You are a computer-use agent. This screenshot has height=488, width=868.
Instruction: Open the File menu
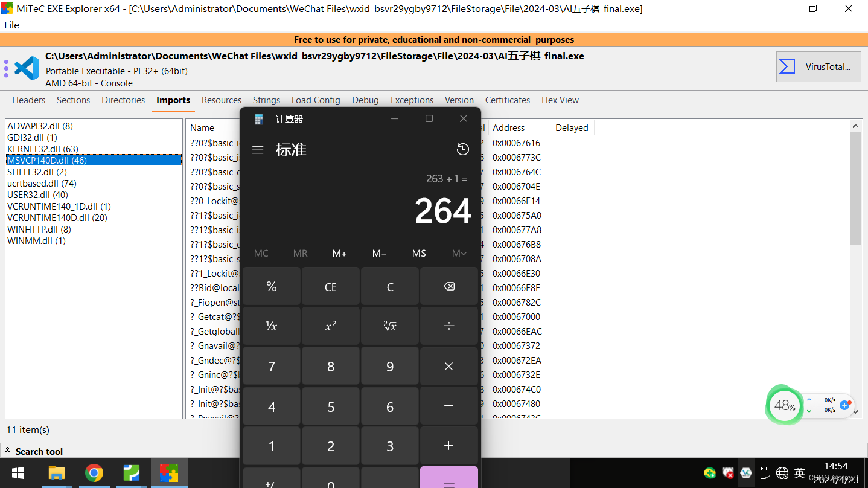tap(11, 25)
